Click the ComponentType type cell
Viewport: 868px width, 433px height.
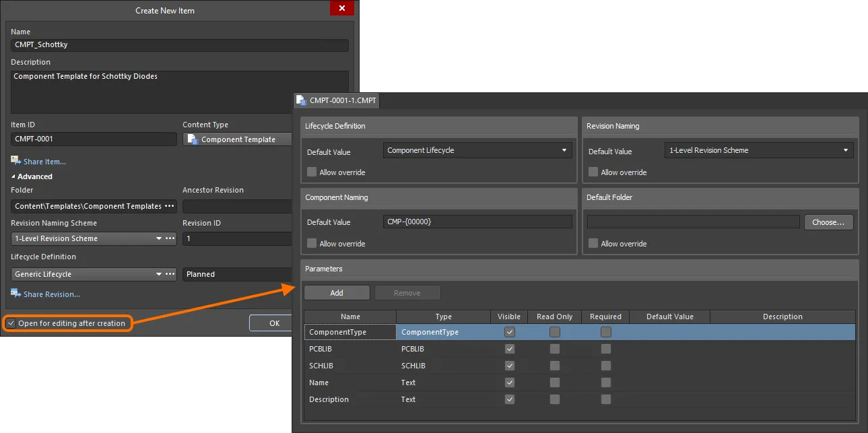pyautogui.click(x=444, y=332)
